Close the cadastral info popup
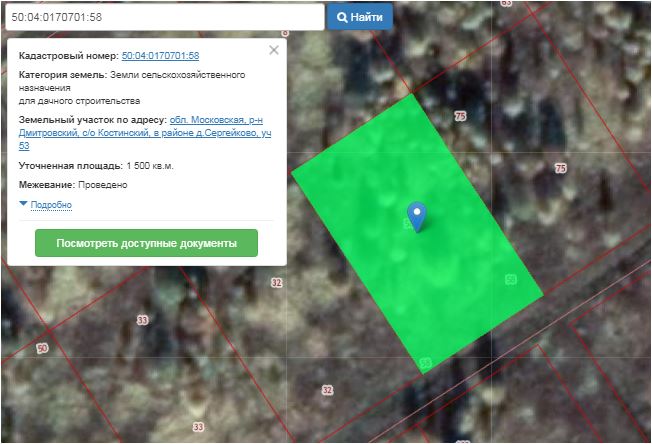The width and height of the screenshot is (652, 444). coord(274,50)
